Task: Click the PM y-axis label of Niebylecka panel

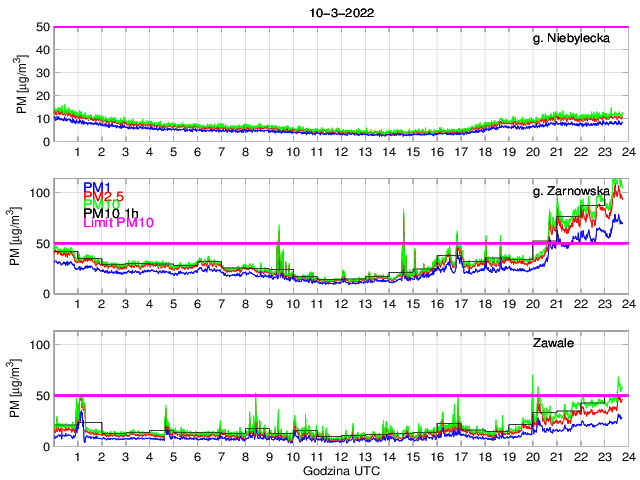Action: pos(22,84)
